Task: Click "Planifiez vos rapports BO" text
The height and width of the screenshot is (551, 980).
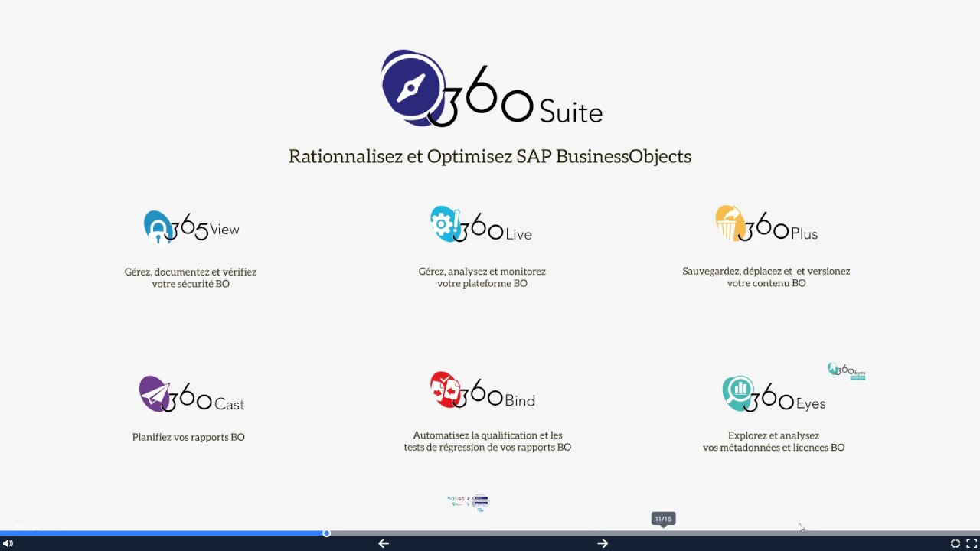Action: (188, 437)
